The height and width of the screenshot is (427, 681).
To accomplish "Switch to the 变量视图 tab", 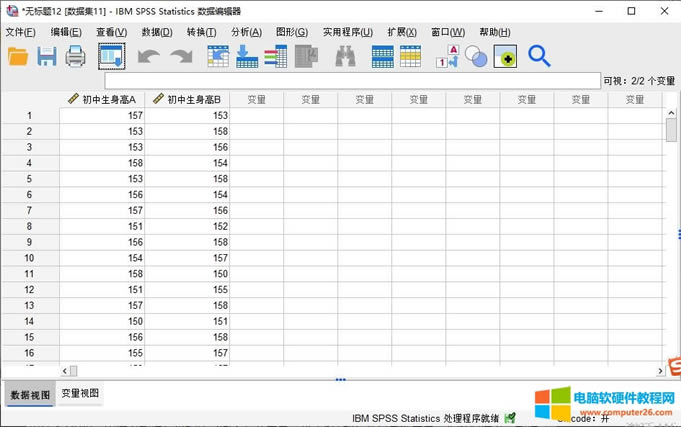I will click(x=80, y=394).
